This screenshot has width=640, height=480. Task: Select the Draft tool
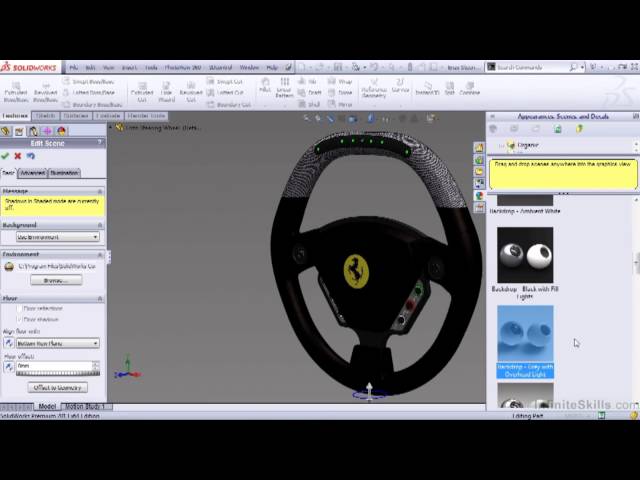coord(310,93)
